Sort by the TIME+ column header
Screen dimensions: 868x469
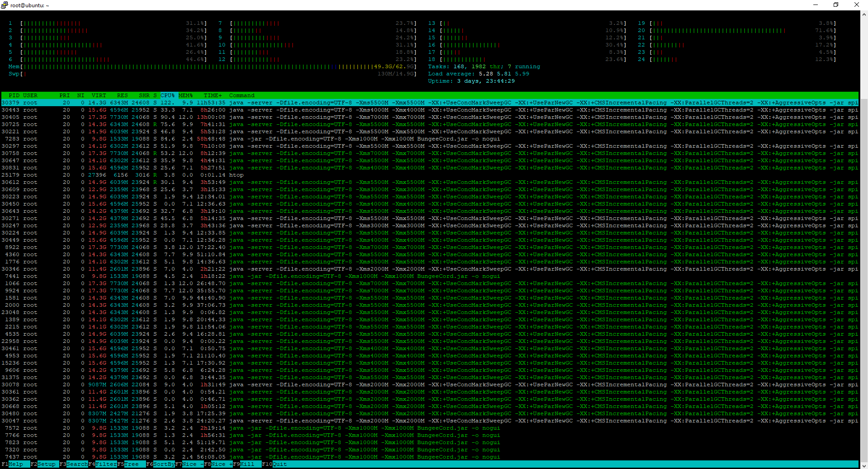[213, 95]
